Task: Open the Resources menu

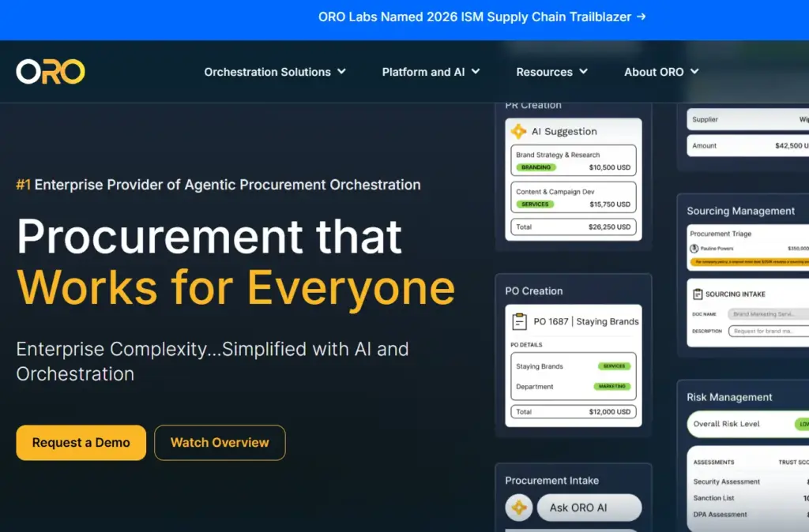Action: coord(544,72)
